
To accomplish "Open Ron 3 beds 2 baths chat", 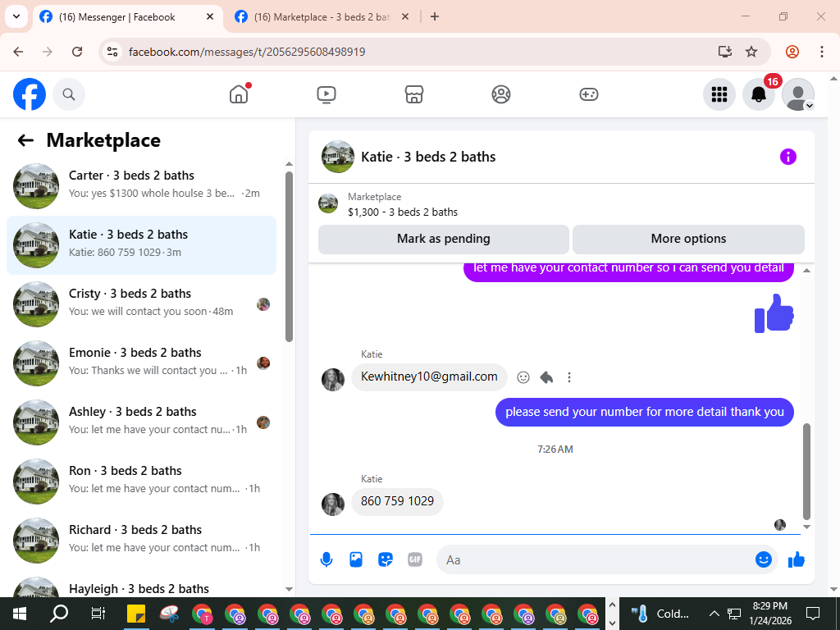I will click(141, 481).
